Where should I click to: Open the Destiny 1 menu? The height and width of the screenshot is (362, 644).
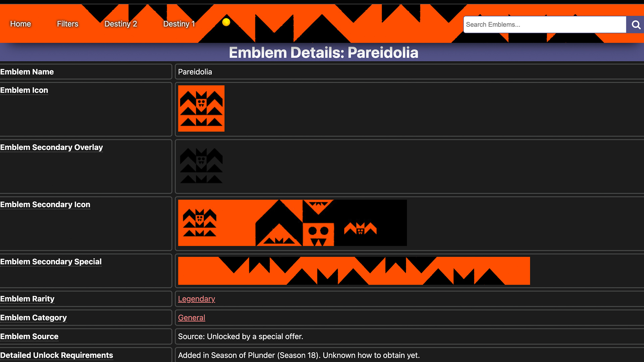coord(179,24)
